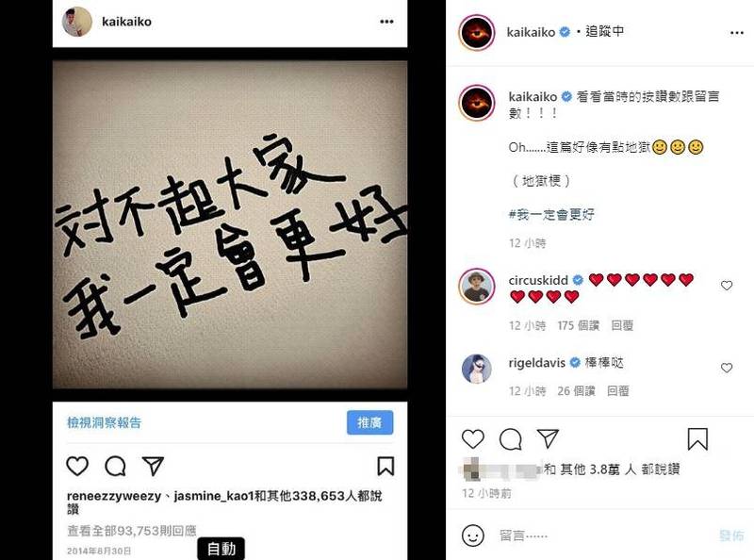
Task: Reply to circuskidd's comment
Action: click(x=622, y=325)
